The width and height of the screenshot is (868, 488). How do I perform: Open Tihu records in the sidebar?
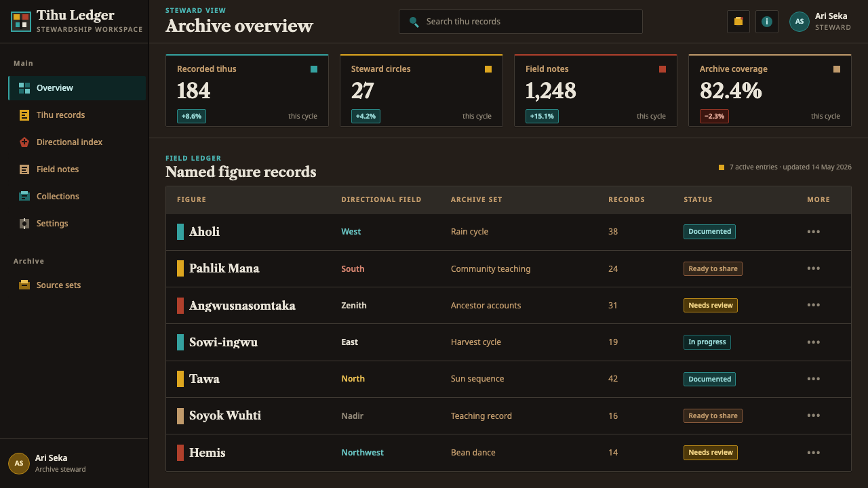(77, 115)
